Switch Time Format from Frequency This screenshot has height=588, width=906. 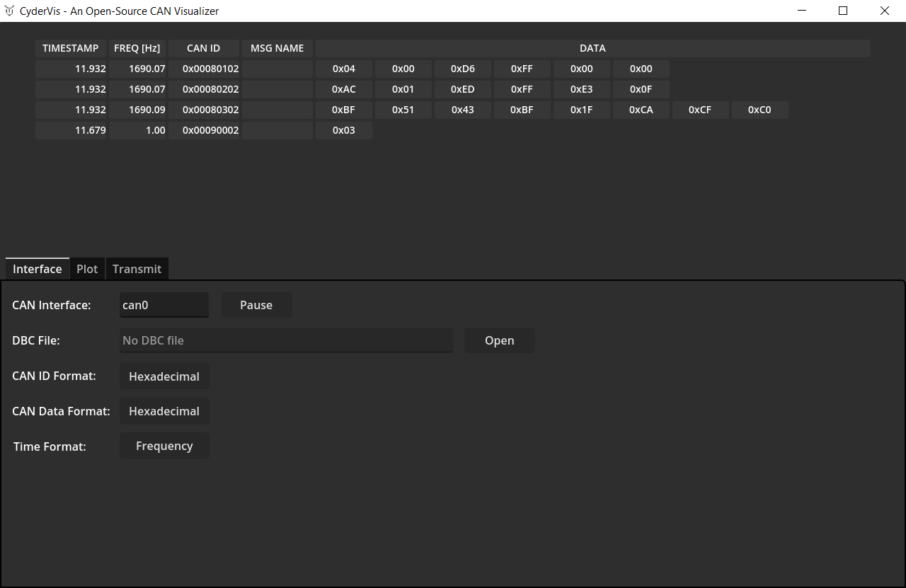pyautogui.click(x=164, y=446)
